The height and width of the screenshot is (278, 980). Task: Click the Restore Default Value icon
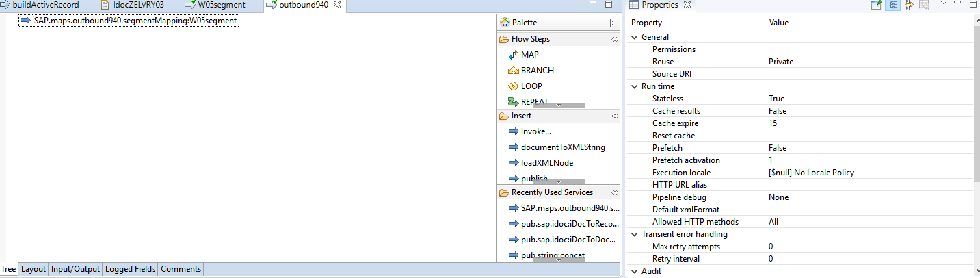point(924,5)
